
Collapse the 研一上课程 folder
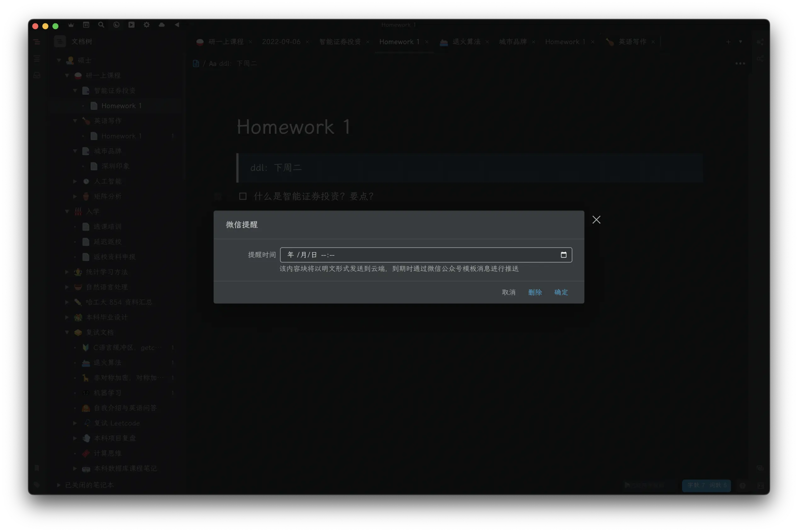67,75
